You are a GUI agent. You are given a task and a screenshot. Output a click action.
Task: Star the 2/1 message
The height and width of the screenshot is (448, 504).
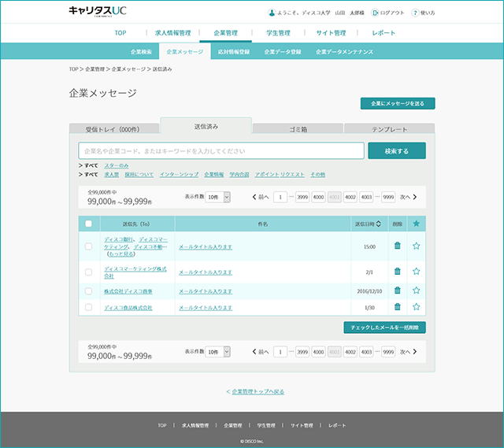click(417, 272)
